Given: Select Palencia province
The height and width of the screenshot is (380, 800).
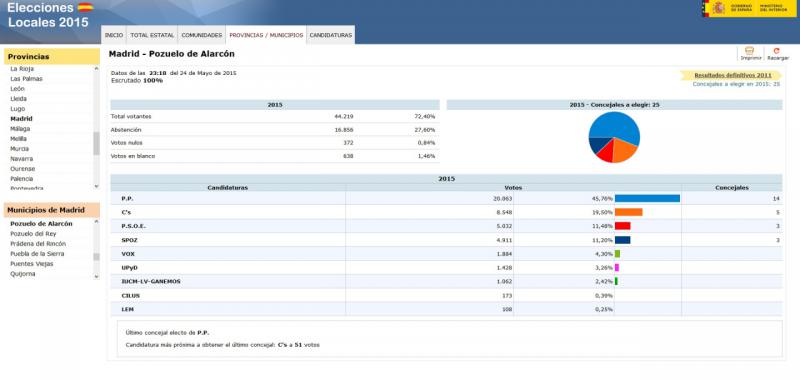Looking at the screenshot, I should point(21,179).
